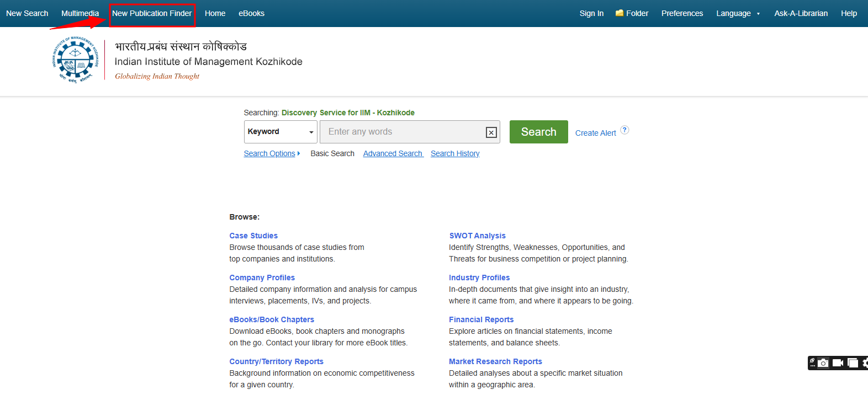
Task: Browse the SWOT Analysis link
Action: [477, 236]
